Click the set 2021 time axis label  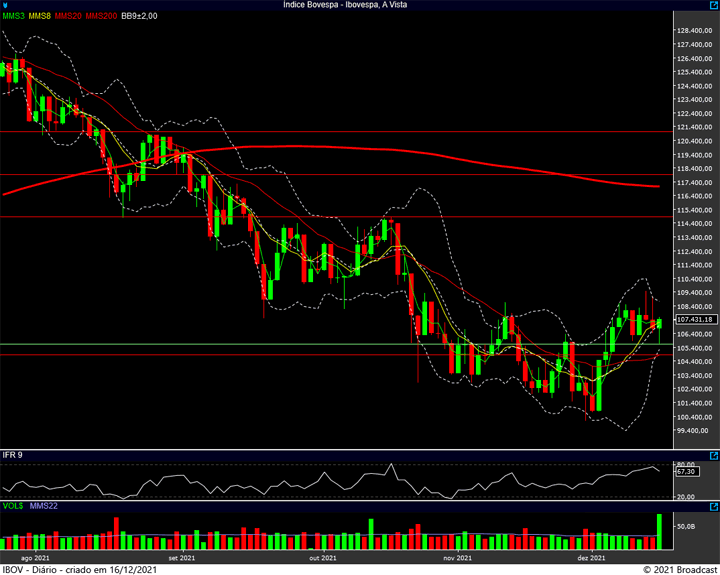pos(181,558)
